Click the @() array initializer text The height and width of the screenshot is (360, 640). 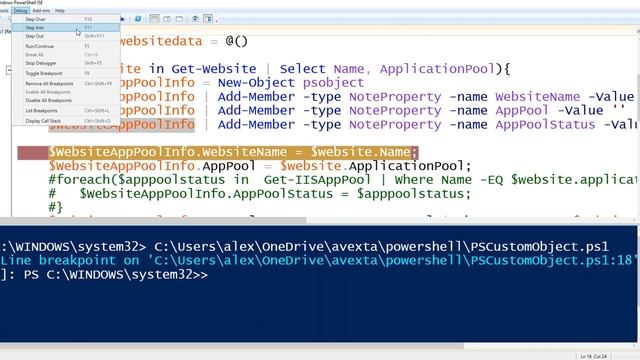pos(237,41)
